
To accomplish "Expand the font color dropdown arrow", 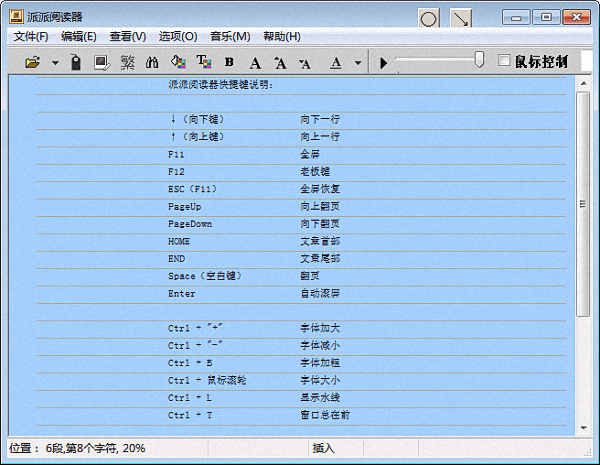I will tap(358, 63).
